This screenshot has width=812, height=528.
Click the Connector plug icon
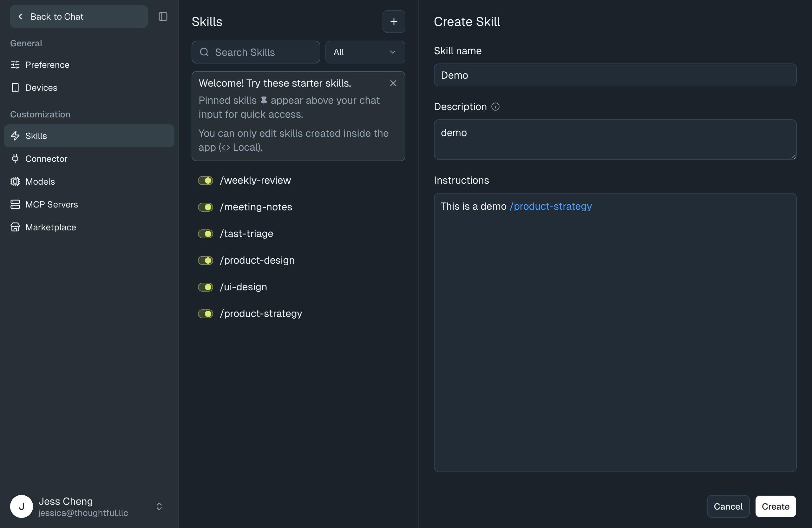point(15,159)
